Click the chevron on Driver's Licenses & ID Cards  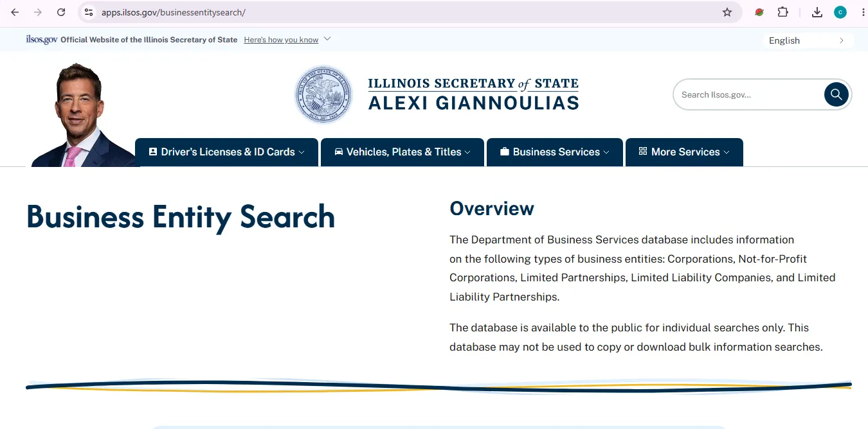(302, 153)
